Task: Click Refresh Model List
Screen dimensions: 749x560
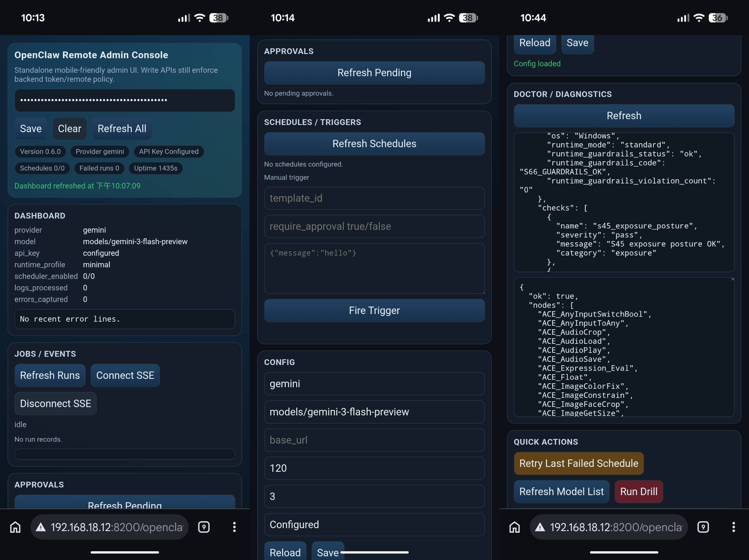Action: pyautogui.click(x=561, y=491)
